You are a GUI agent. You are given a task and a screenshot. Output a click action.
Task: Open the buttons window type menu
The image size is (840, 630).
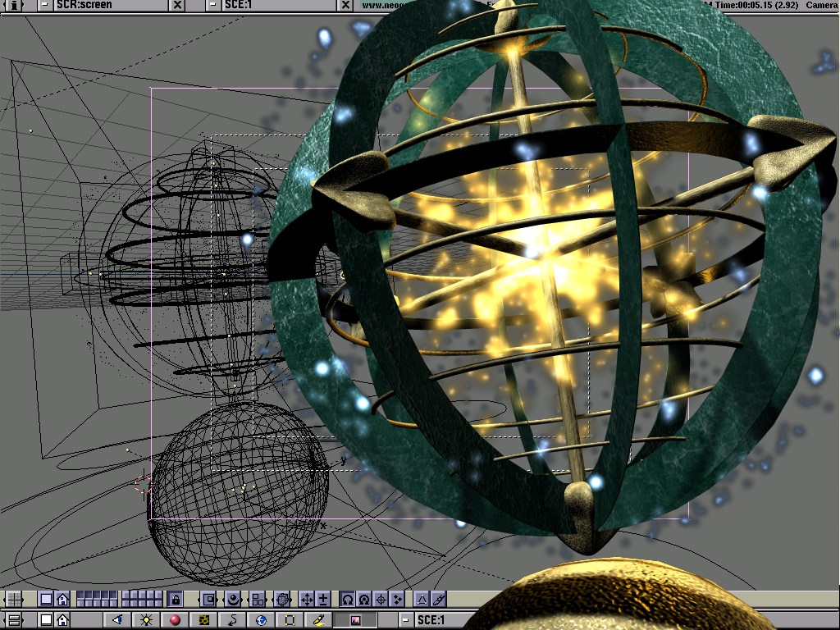coord(14,620)
